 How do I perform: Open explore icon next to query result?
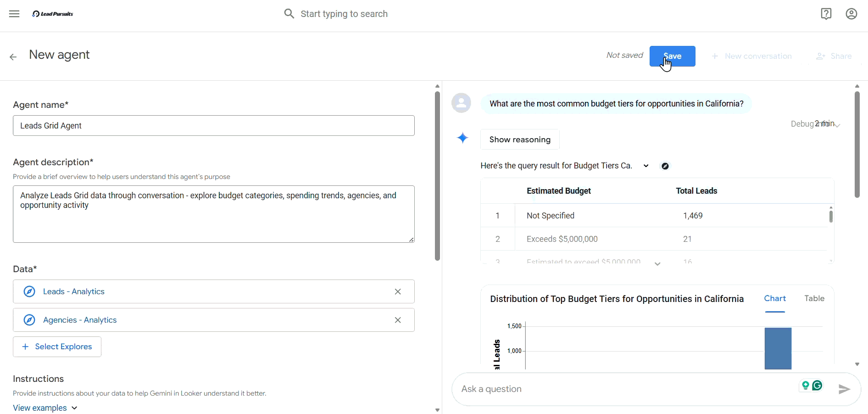[665, 166]
